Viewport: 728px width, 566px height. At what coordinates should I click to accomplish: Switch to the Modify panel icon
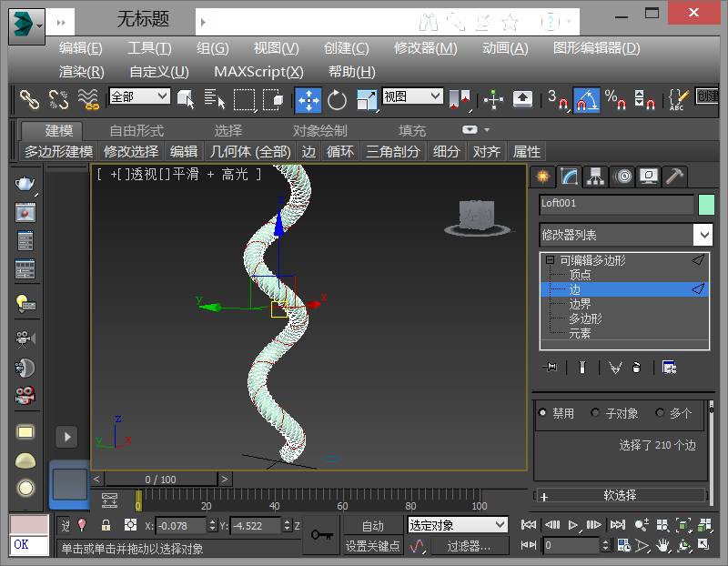[569, 177]
